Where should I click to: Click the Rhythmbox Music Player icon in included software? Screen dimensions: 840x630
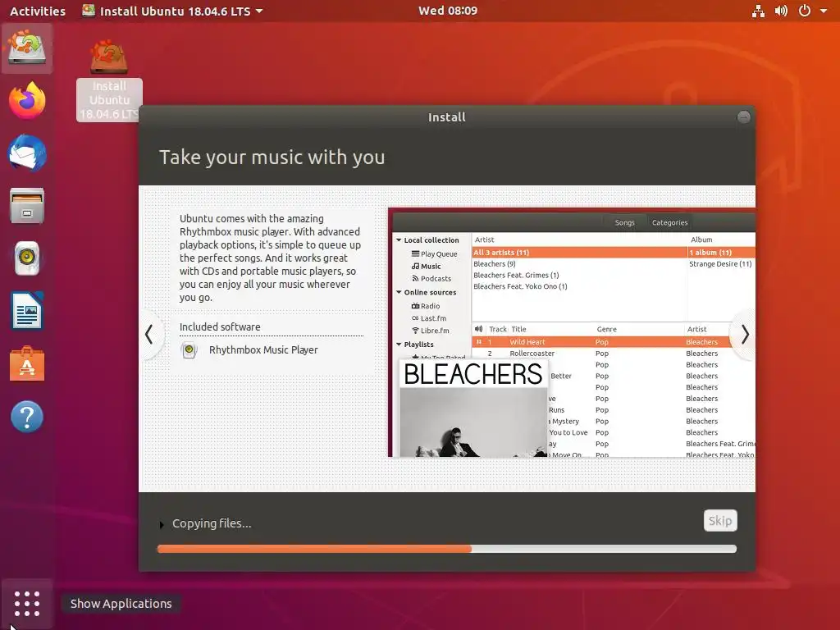189,349
